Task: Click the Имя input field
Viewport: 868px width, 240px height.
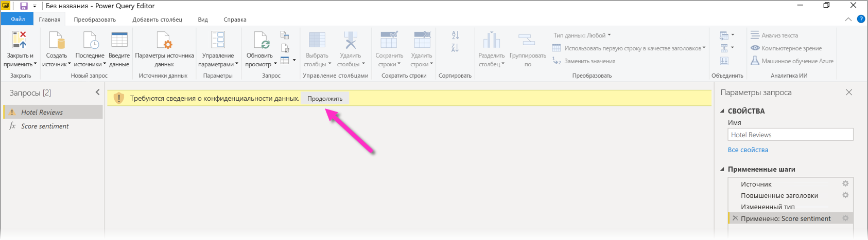Action: pos(790,135)
